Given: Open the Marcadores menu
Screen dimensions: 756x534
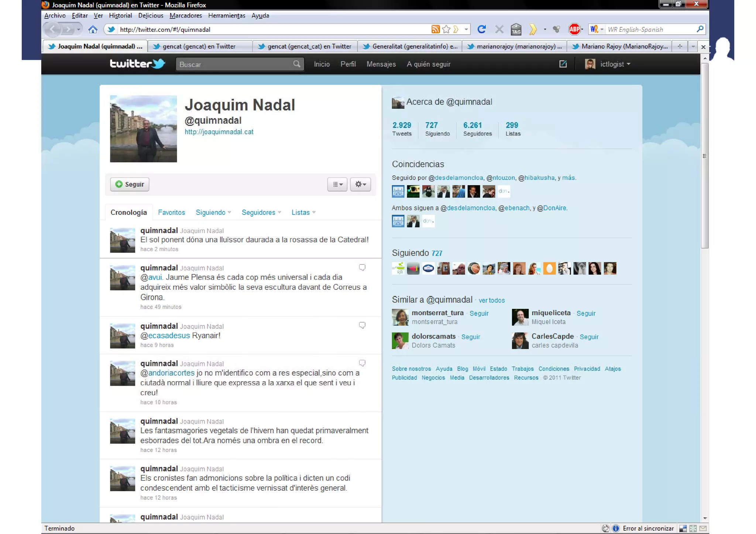Looking at the screenshot, I should coord(186,15).
